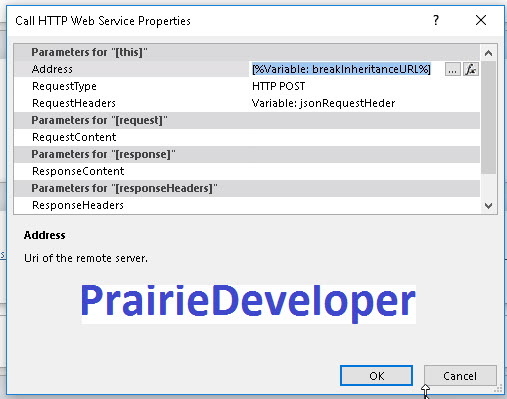The height and width of the screenshot is (399, 507).
Task: Select the HTTP POST request type value
Action: (278, 86)
